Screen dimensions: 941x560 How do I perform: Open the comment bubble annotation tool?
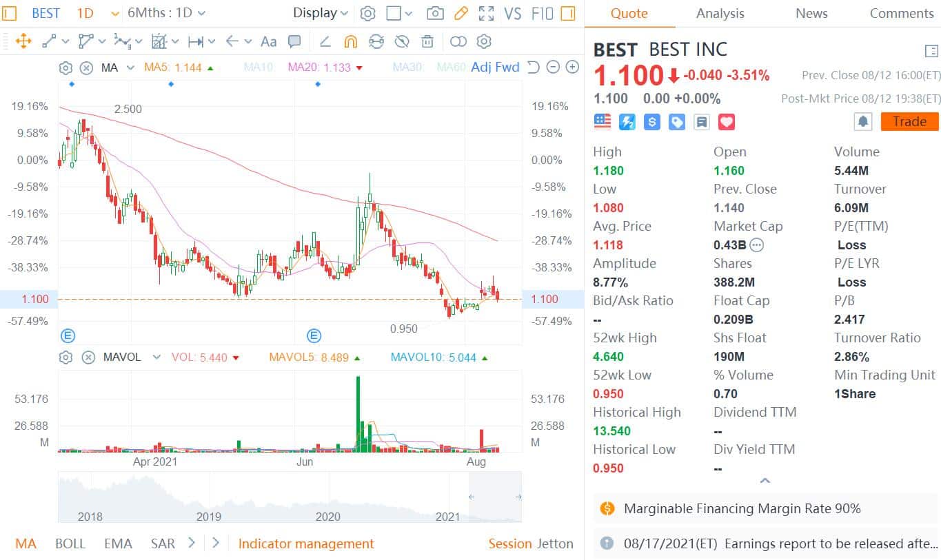294,41
